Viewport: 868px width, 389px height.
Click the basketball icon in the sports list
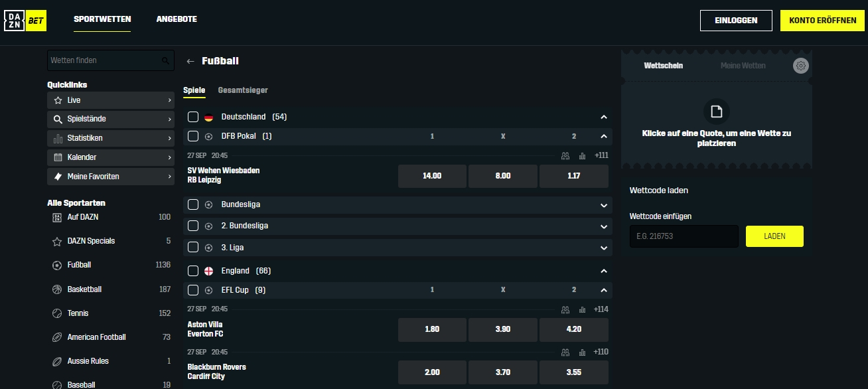click(x=57, y=289)
